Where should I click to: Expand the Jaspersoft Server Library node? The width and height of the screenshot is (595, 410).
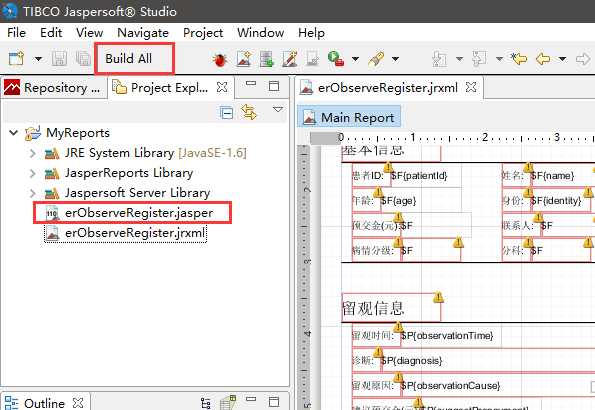tap(33, 193)
